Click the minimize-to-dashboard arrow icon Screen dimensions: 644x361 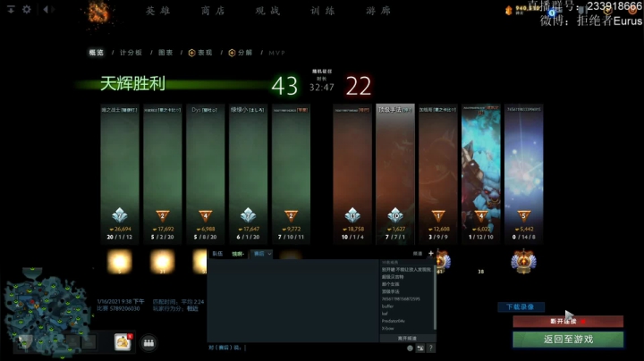click(x=11, y=9)
